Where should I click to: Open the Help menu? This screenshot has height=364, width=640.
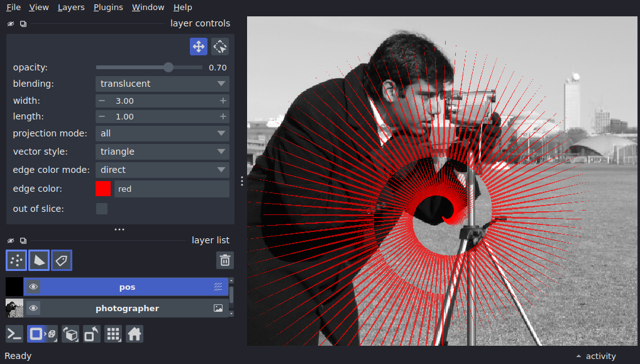pos(182,8)
